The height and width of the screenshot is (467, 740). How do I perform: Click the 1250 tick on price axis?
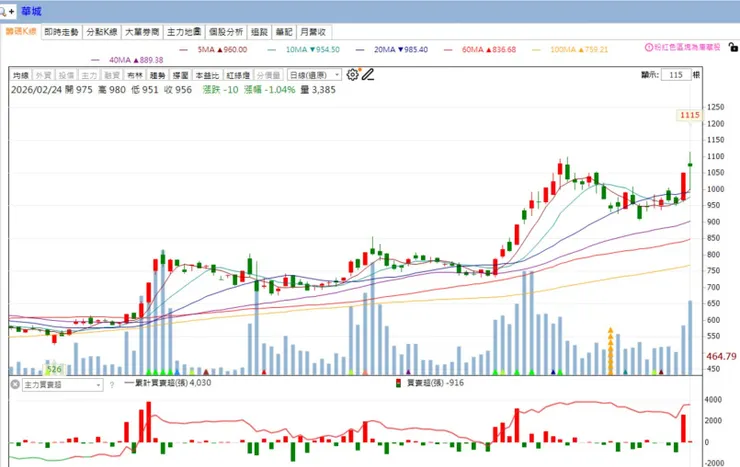(715, 108)
